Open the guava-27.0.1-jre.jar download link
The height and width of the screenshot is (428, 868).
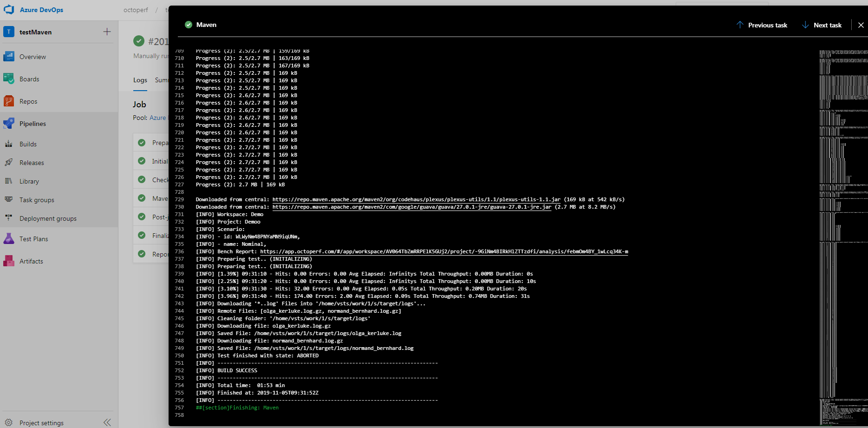pyautogui.click(x=411, y=207)
